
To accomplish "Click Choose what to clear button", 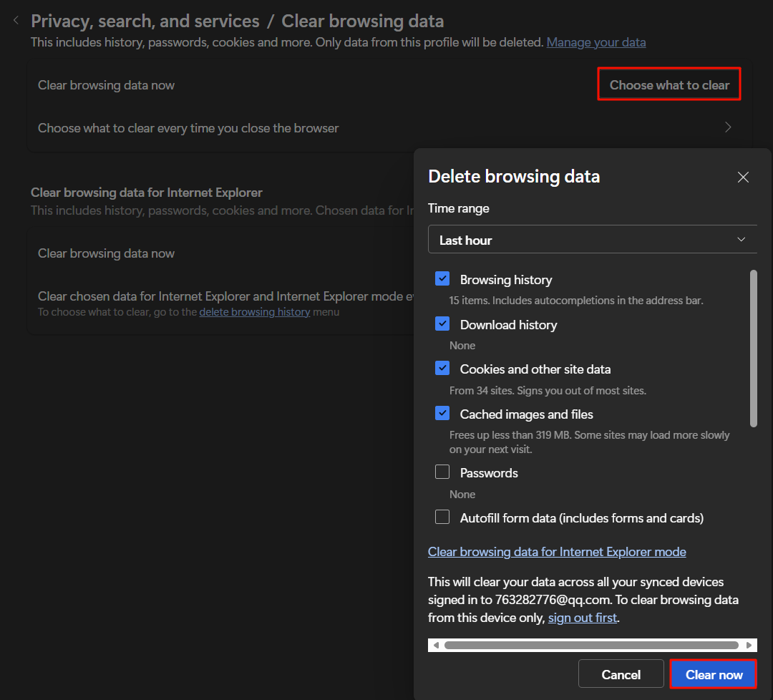I will tap(669, 84).
